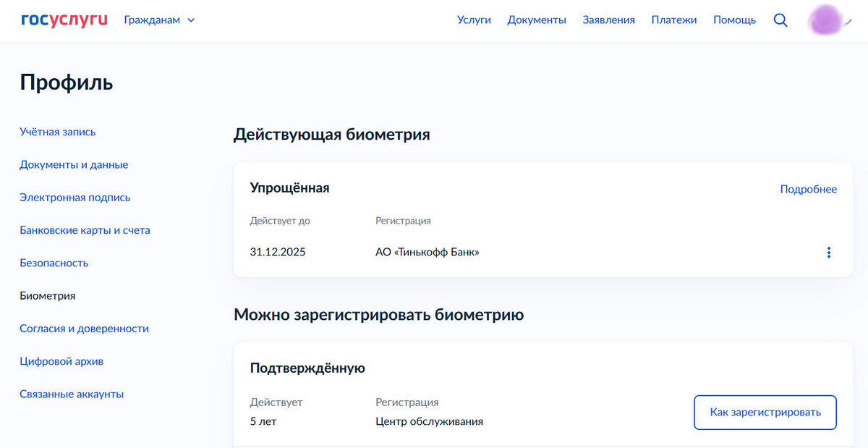Click the Как зарегистрировать button

click(765, 412)
